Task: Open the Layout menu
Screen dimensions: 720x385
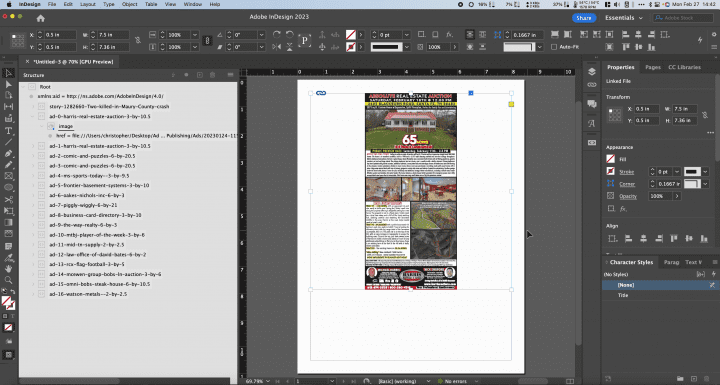Action: click(88, 4)
